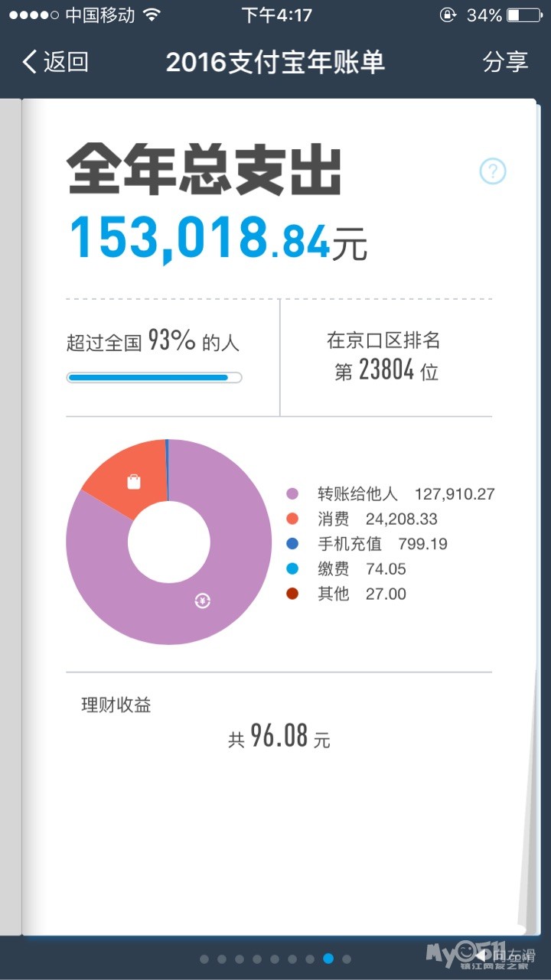Tap the light blue 缴费 legend dot
The image size is (551, 980).
[x=292, y=569]
